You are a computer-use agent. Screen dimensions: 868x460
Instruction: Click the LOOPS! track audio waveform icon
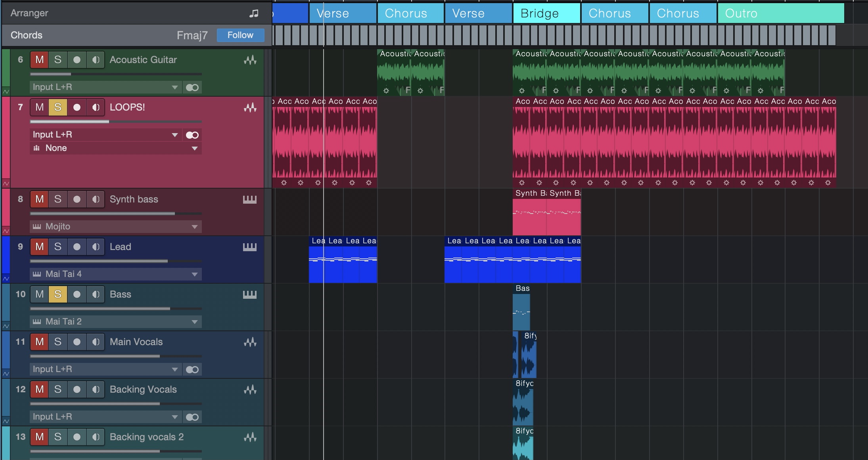(250, 107)
